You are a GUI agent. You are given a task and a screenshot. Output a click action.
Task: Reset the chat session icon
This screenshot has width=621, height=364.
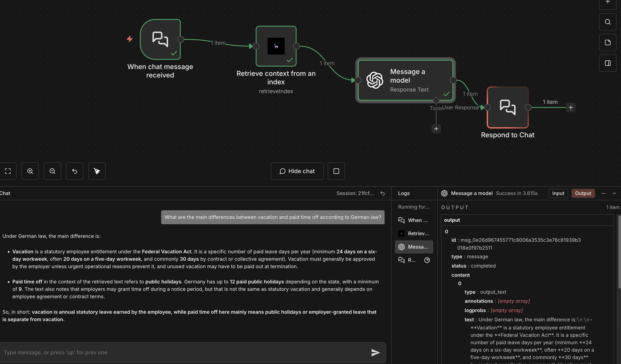pyautogui.click(x=383, y=194)
